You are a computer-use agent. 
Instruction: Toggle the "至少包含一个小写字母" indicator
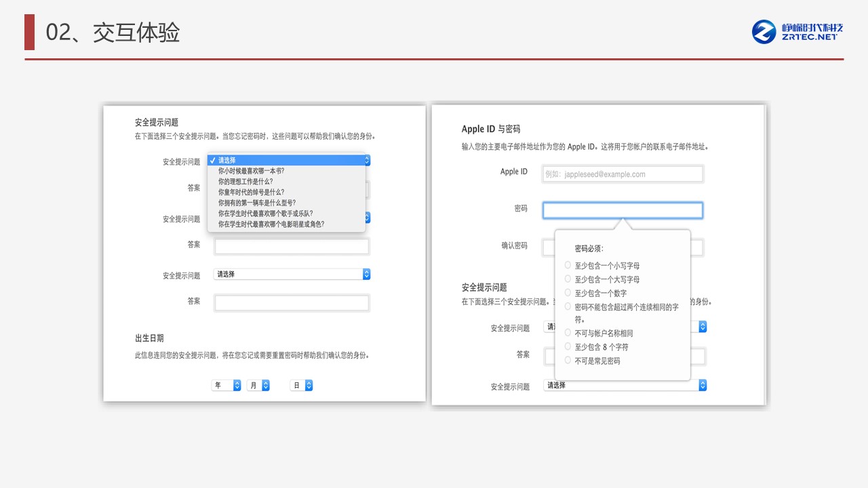(x=568, y=265)
